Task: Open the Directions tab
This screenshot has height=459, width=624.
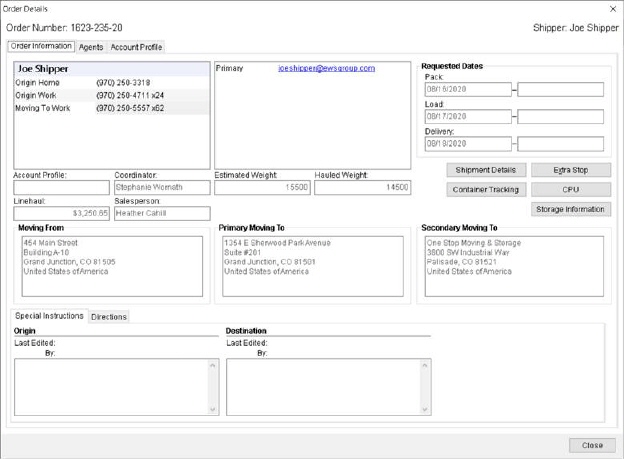Action: pos(109,317)
